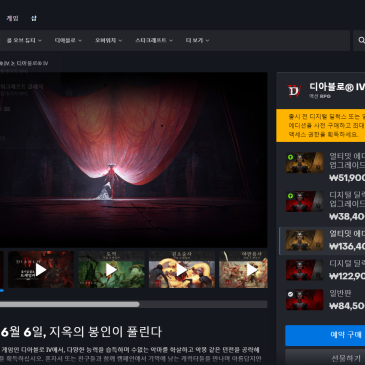Switch to the 게임 tab
Image resolution: width=365 pixels, height=365 pixels.
[12, 18]
